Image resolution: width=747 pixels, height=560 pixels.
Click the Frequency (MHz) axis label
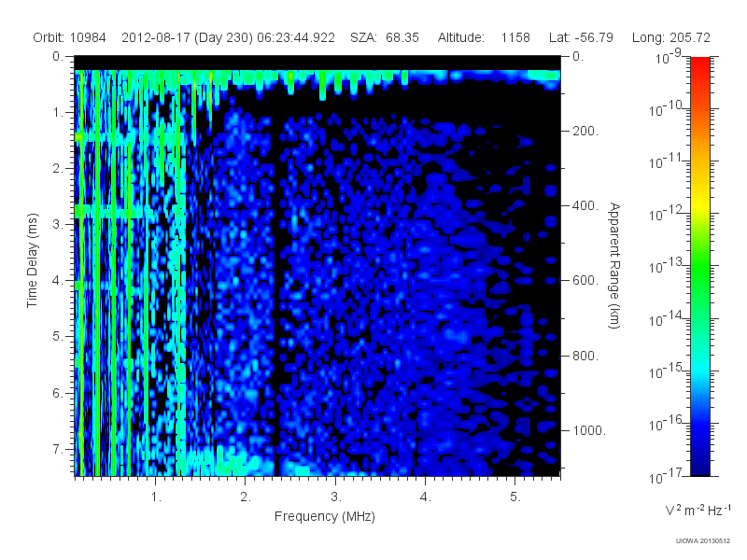point(325,517)
